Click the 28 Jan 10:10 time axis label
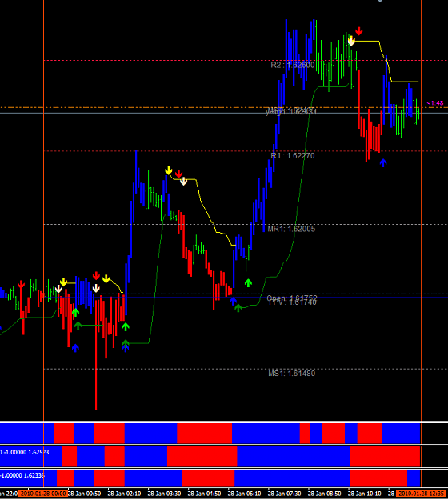 pyautogui.click(x=364, y=494)
